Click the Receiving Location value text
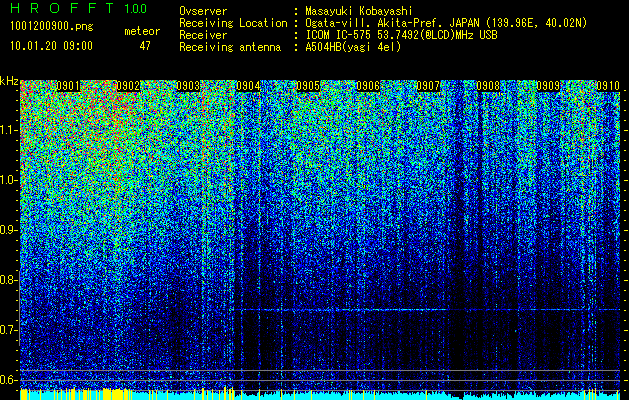 [446, 23]
